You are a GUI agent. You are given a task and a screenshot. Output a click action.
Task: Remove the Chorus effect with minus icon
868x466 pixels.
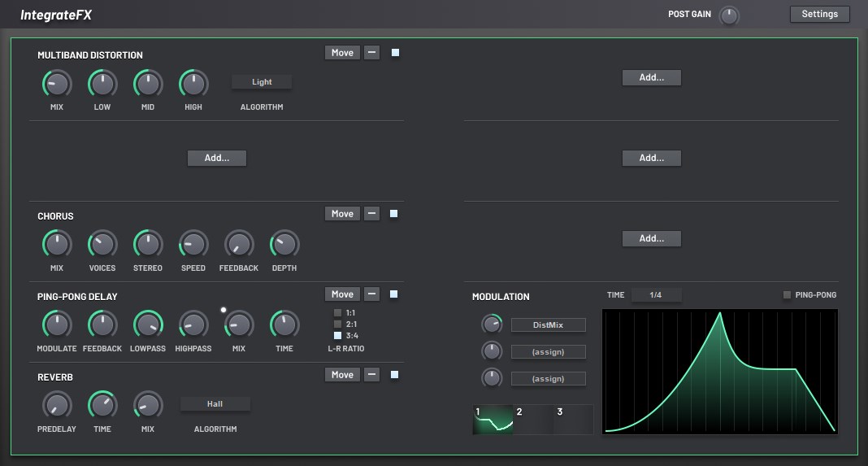[372, 214]
